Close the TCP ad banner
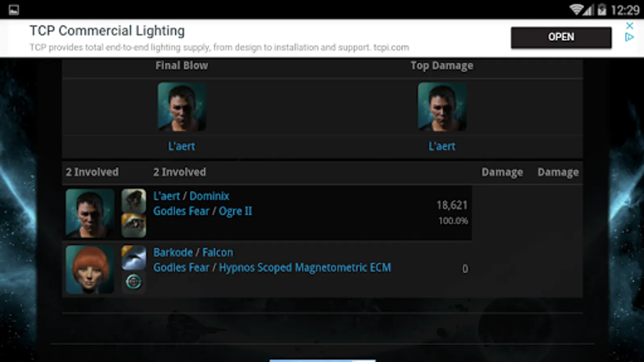Image resolution: width=644 pixels, height=362 pixels. 630,26
